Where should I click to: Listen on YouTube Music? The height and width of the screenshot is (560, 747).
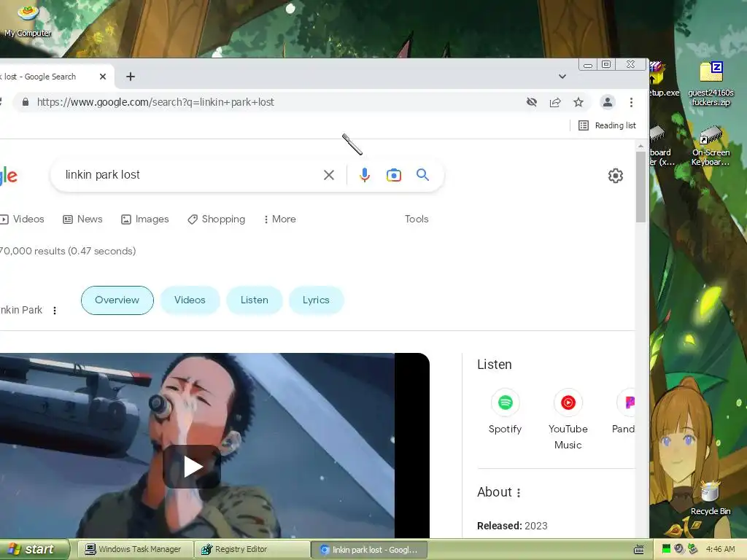coord(568,419)
